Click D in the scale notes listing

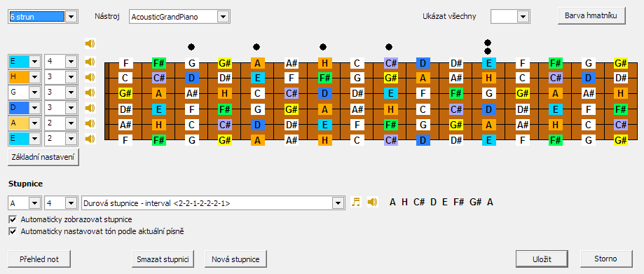[x=433, y=202]
